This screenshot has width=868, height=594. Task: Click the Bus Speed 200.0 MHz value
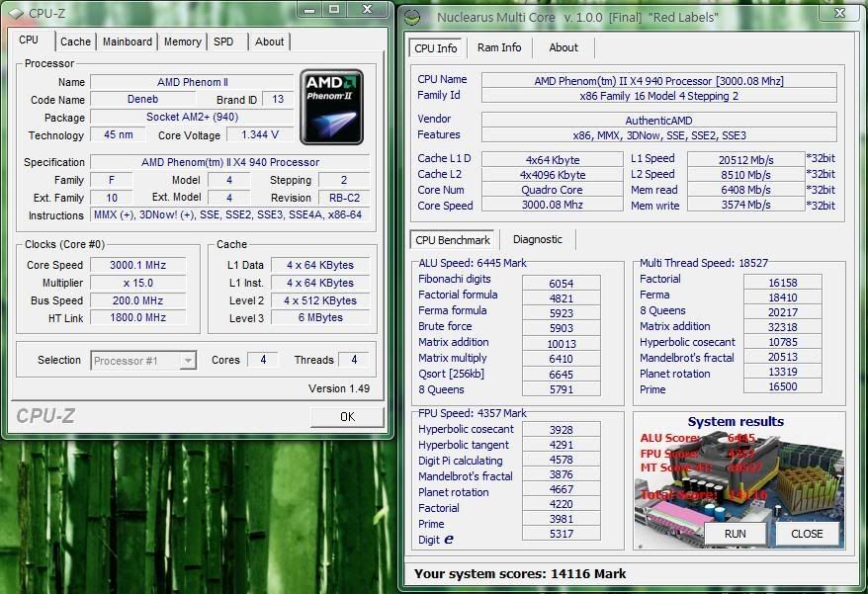[137, 300]
